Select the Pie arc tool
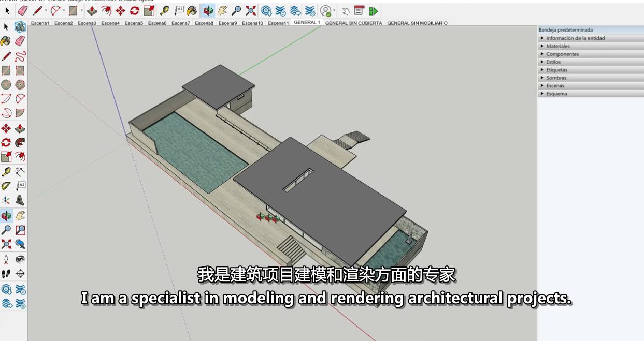The image size is (644, 341). [x=20, y=112]
